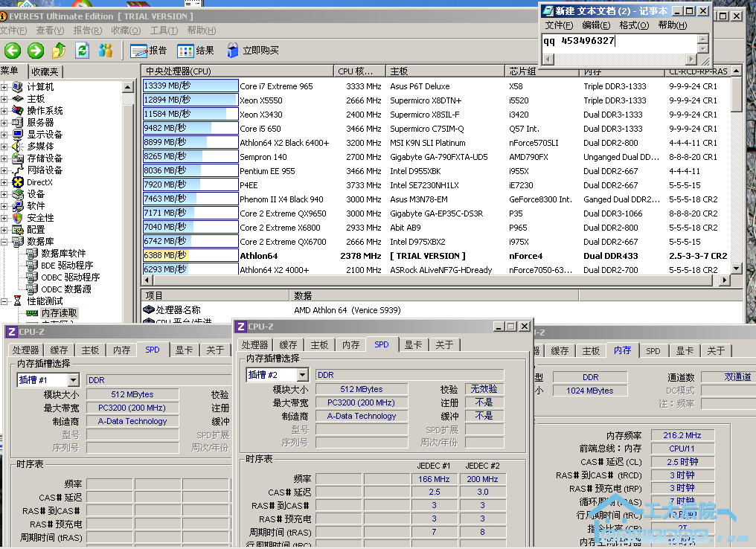Open ODBC 驱动程序 tree item

pyautogui.click(x=70, y=277)
